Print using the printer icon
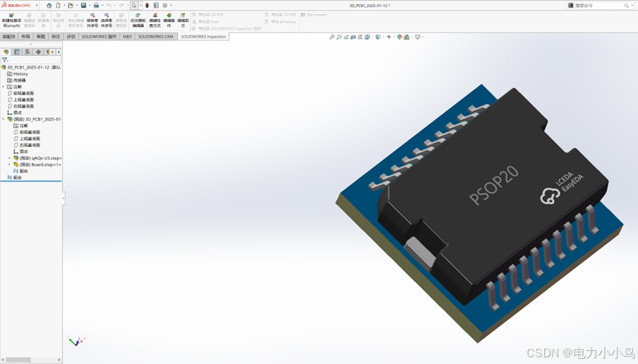 coord(96,5)
